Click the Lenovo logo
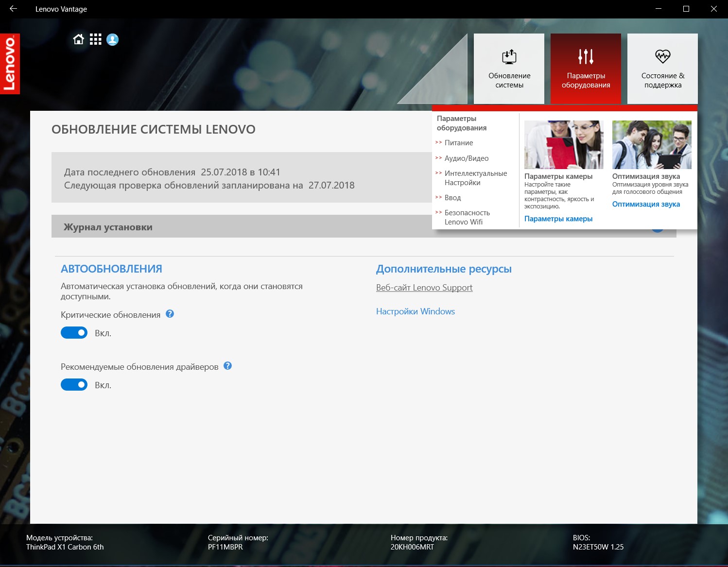Screen dimensions: 728x567 [10, 64]
